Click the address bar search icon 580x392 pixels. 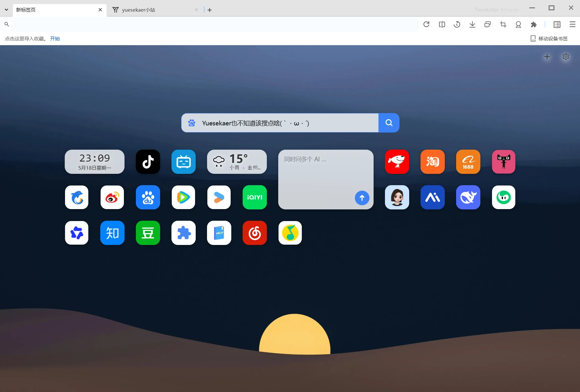click(6, 24)
